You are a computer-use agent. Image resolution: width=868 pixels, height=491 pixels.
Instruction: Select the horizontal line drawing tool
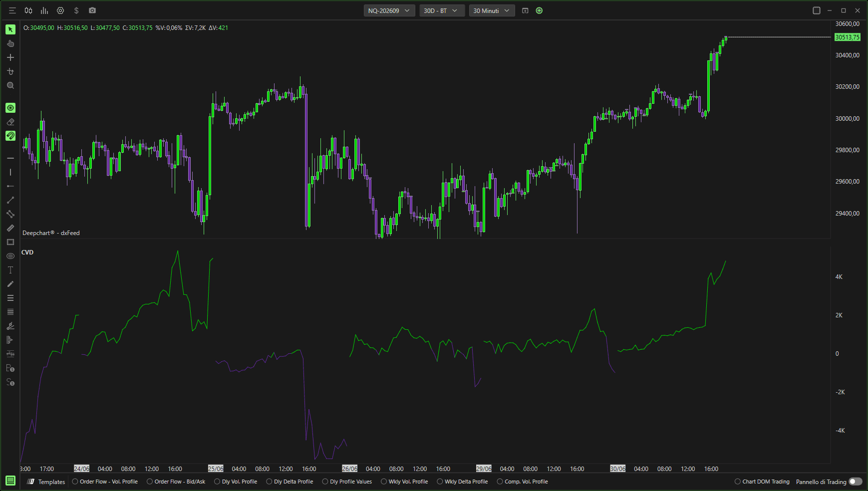[10, 158]
